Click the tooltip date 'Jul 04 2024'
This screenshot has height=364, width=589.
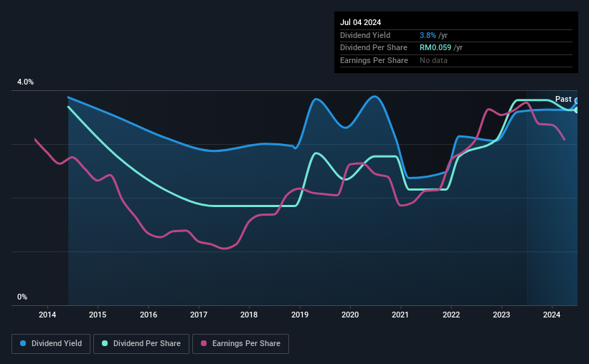pos(361,22)
